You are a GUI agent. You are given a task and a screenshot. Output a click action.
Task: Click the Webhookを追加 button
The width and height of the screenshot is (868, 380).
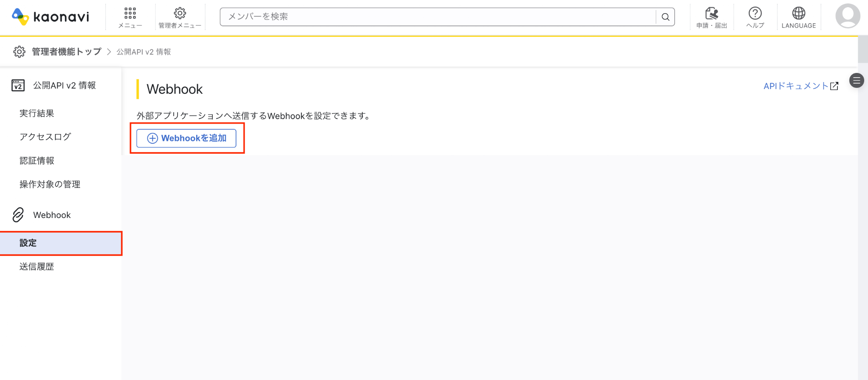point(186,138)
